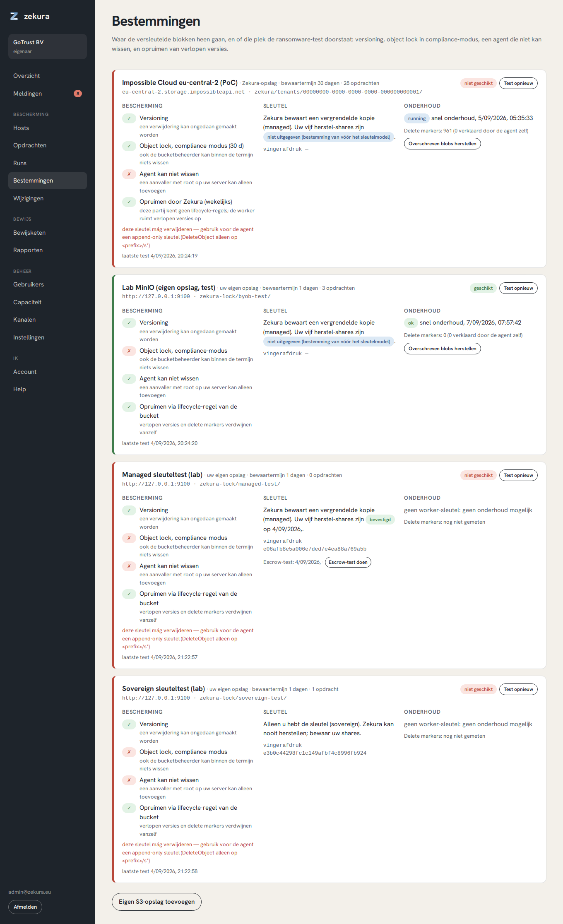563x924 pixels.
Task: Click Versioning checkmark icon in Lab MinIO card
Action: (129, 323)
